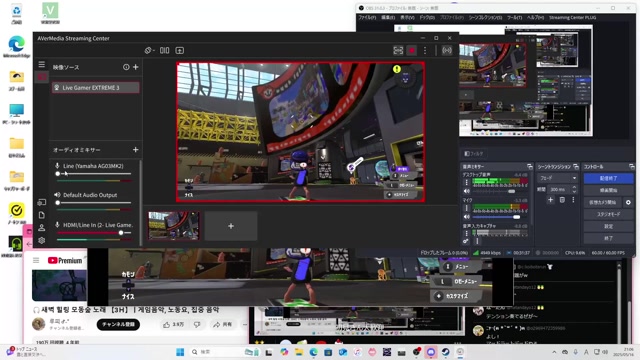Click the 設定 button in OBS controls
Viewport: 640px width, 360px height.
[608, 226]
